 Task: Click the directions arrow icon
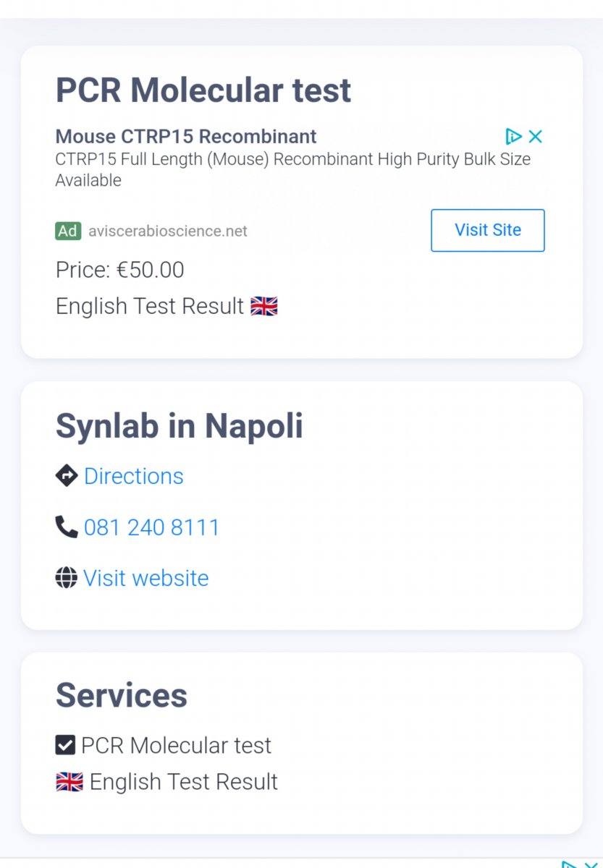click(67, 476)
